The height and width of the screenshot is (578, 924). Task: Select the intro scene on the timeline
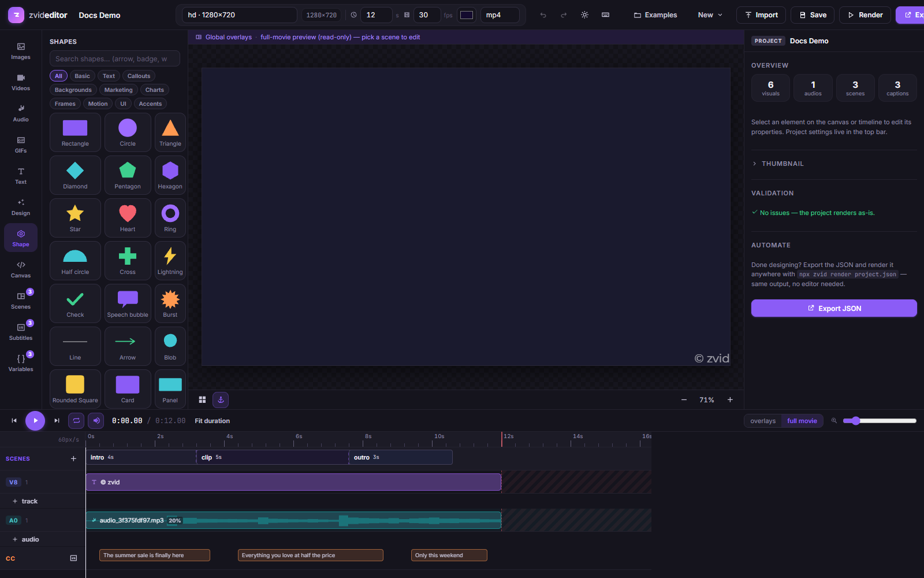click(x=141, y=457)
